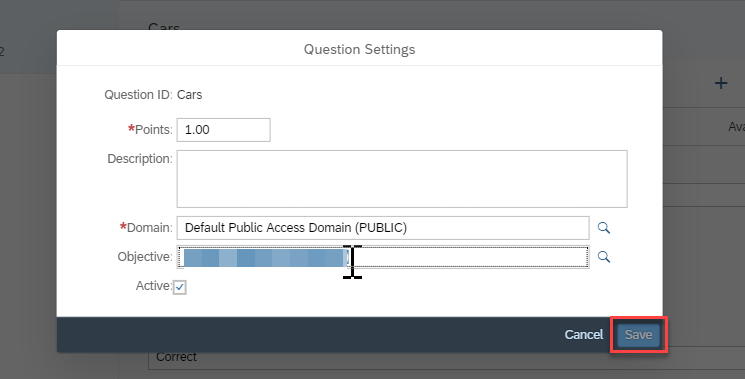
Task: Focus the Description text area
Action: point(402,179)
